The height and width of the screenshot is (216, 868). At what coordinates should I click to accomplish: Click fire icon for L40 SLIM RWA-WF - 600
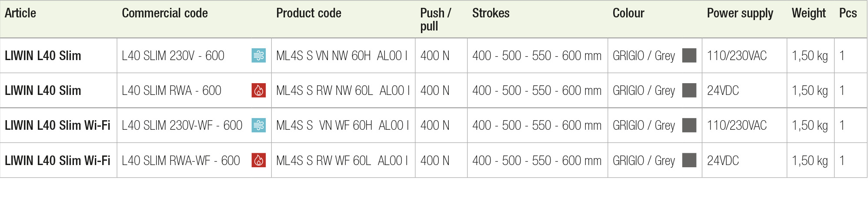point(259,160)
